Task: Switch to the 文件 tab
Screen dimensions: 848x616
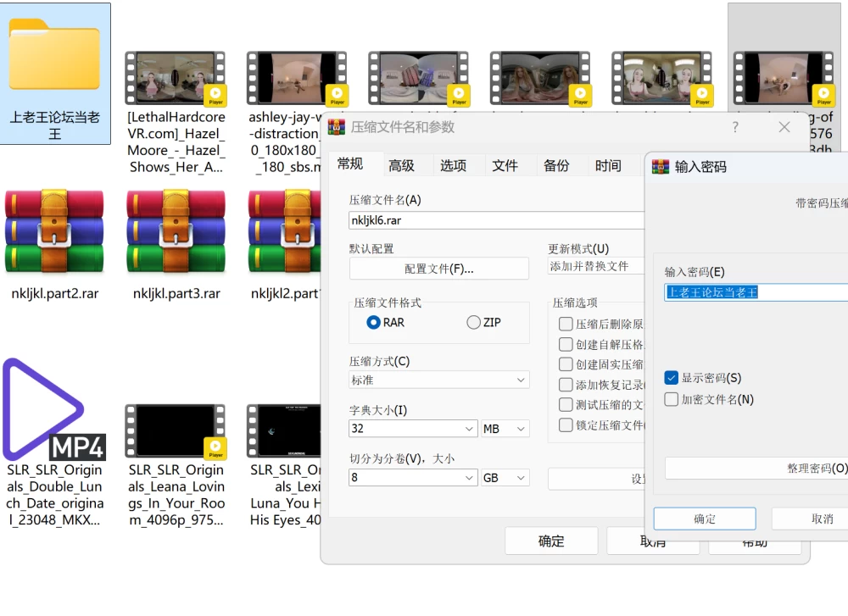Action: point(505,165)
